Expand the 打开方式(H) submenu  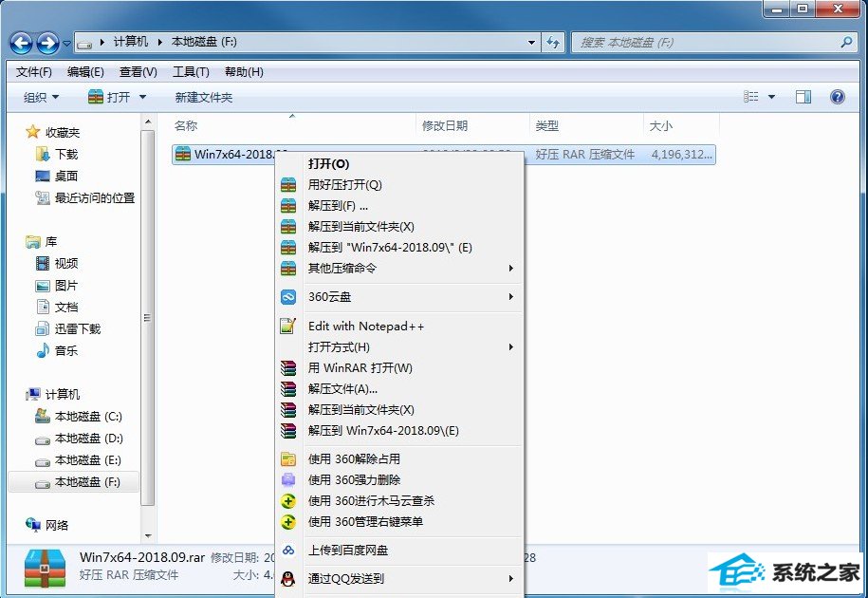[399, 347]
